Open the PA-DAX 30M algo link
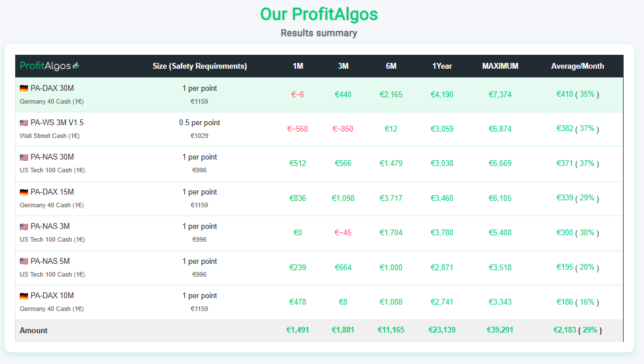The height and width of the screenshot is (364, 644). coord(52,88)
